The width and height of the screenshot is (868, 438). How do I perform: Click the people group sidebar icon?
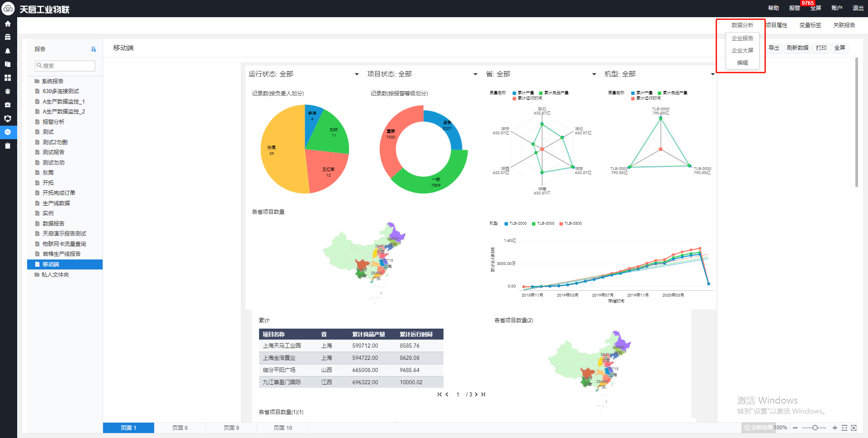(8, 91)
